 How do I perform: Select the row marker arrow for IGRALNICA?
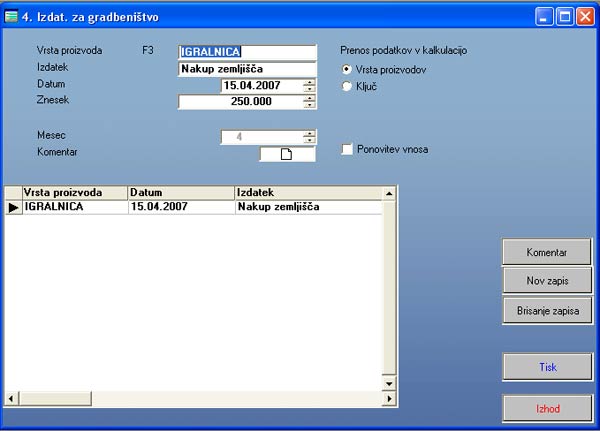pyautogui.click(x=13, y=207)
